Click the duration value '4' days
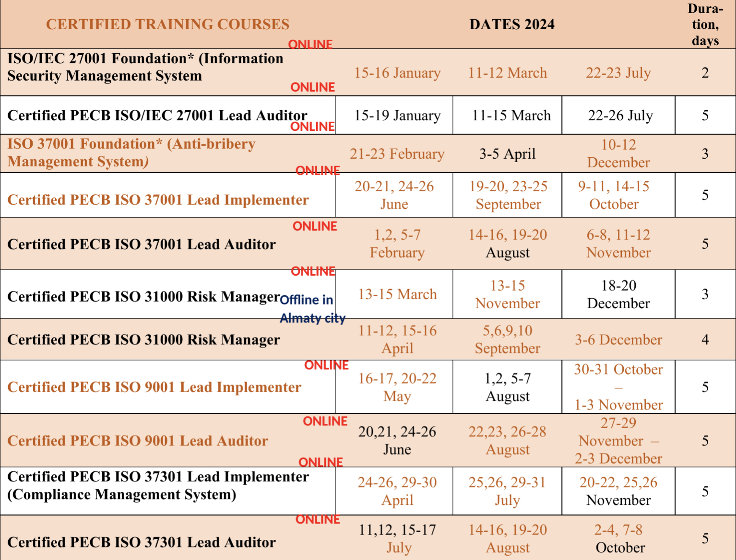The width and height of the screenshot is (736, 560). pos(705,340)
